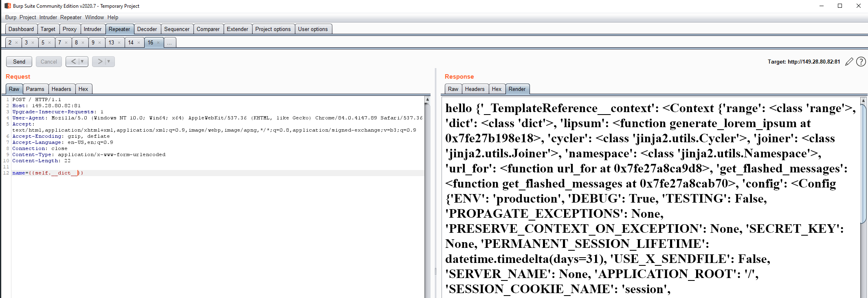The width and height of the screenshot is (868, 298).
Task: Switch response view to Hex
Action: click(497, 89)
